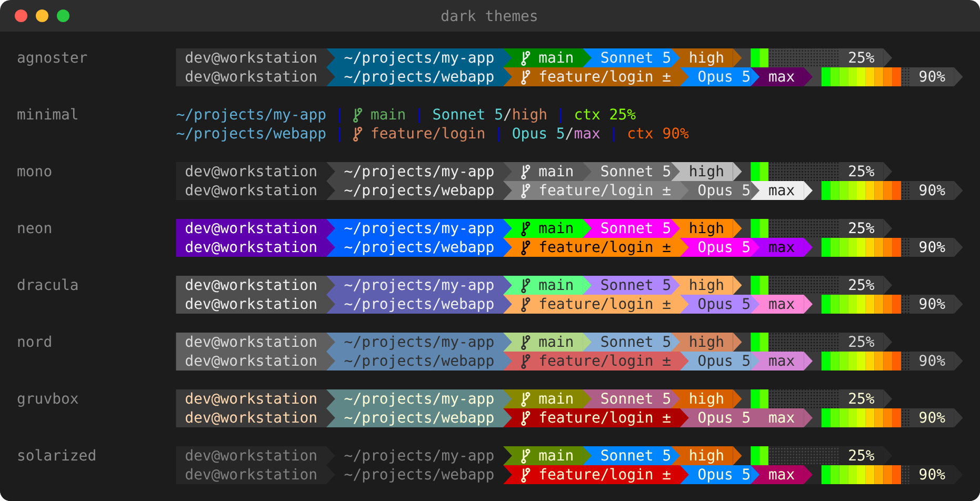The image size is (980, 501).
Task: Click the branch icon beside main in dracula
Action: point(525,285)
